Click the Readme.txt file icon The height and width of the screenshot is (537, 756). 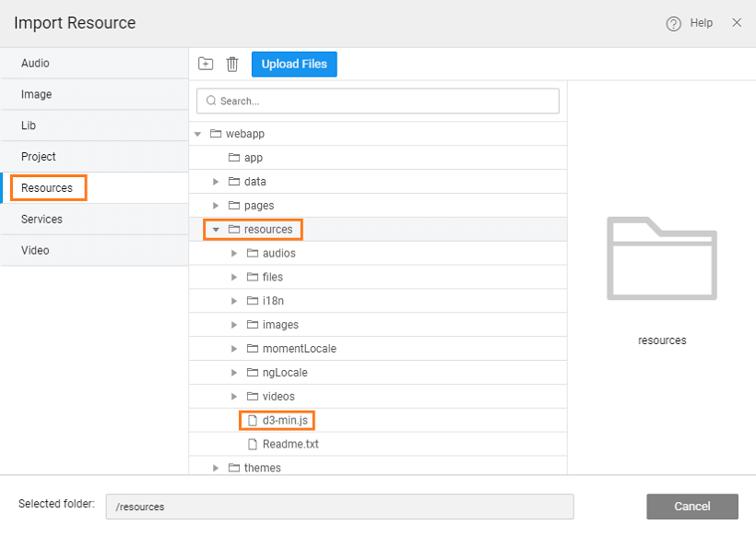252,445
